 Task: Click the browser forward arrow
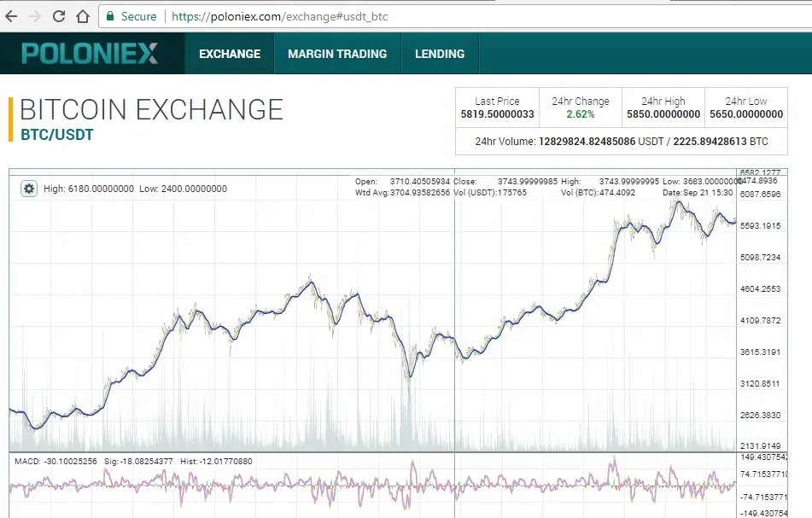35,16
